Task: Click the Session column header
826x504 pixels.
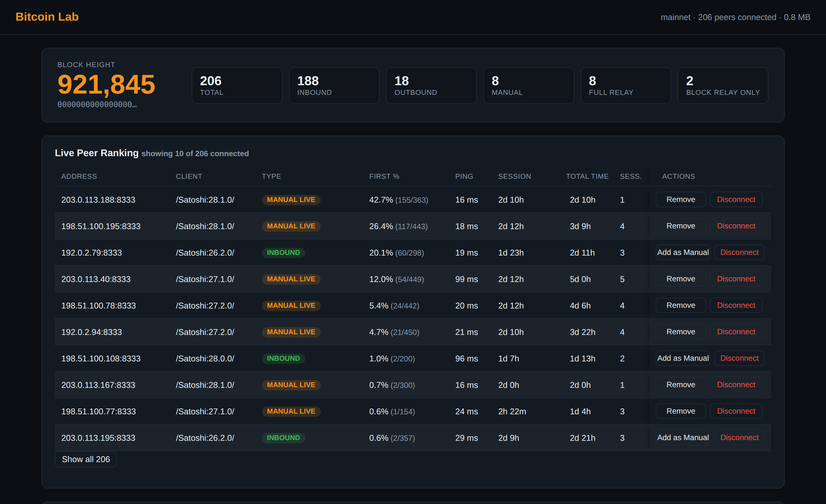Action: click(515, 176)
